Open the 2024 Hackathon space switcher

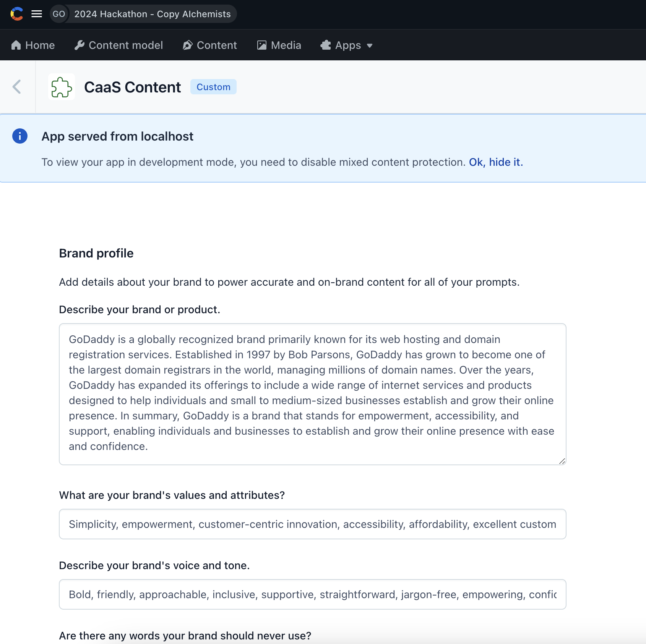pos(152,14)
